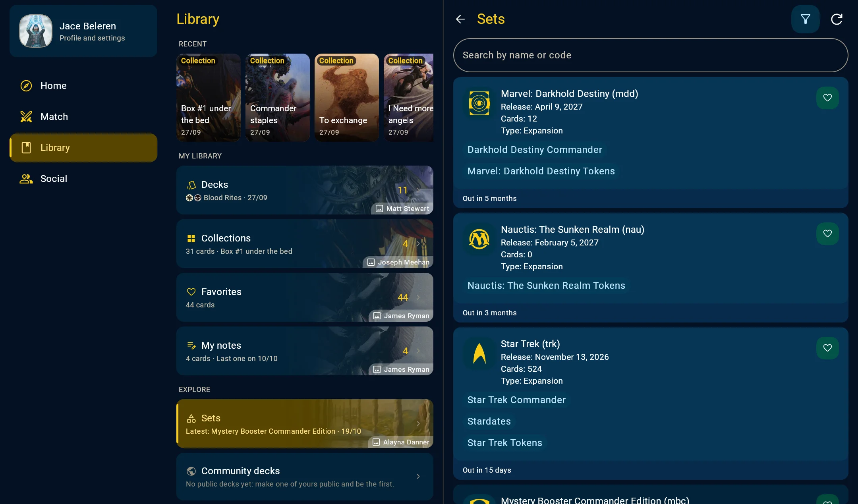The image size is (858, 504).
Task: Open recent collection Commander staples
Action: click(x=278, y=98)
